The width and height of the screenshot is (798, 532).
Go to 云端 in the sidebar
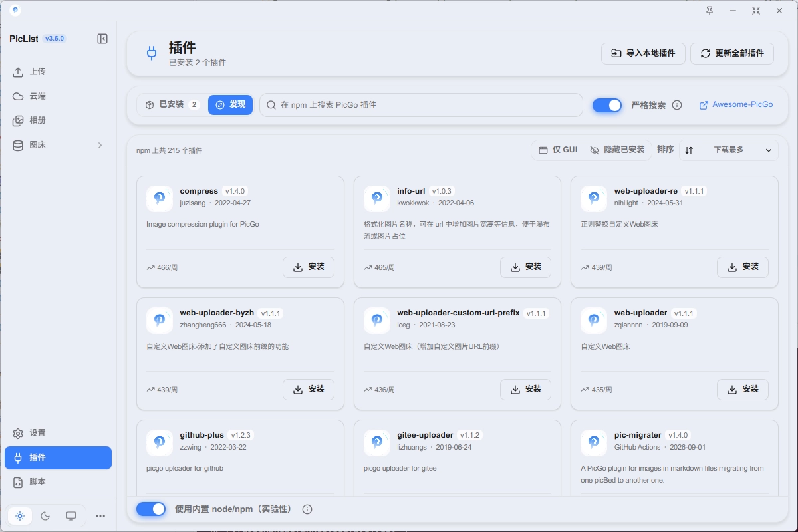tap(58, 96)
